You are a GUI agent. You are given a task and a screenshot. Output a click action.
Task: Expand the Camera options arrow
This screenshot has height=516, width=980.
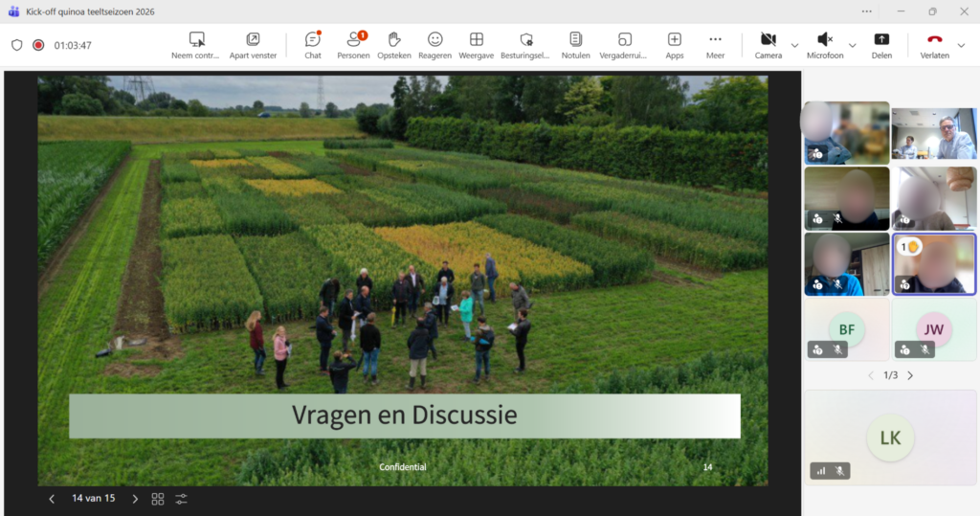(x=794, y=46)
